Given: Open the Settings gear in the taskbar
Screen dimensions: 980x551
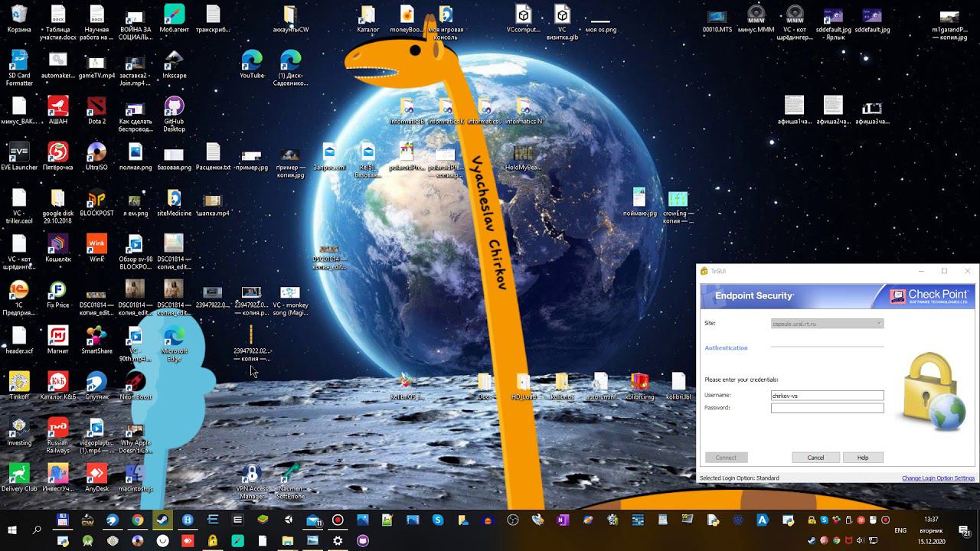Looking at the screenshot, I should pos(338,540).
